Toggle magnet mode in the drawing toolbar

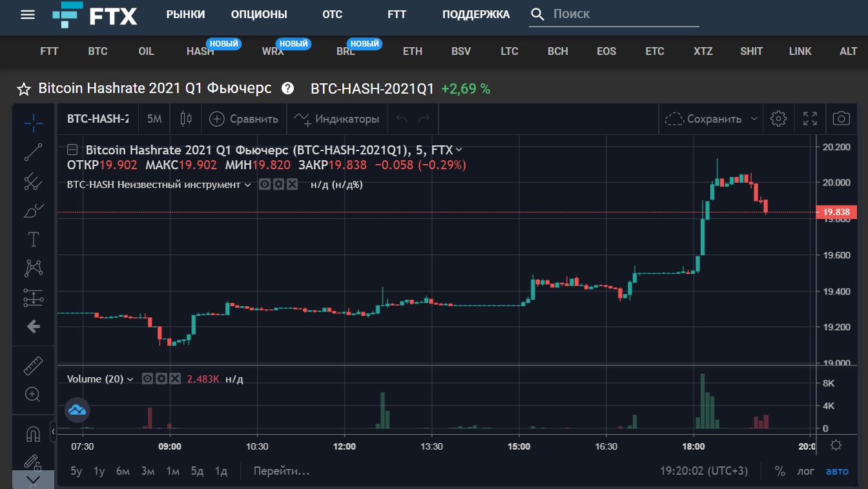coord(34,433)
